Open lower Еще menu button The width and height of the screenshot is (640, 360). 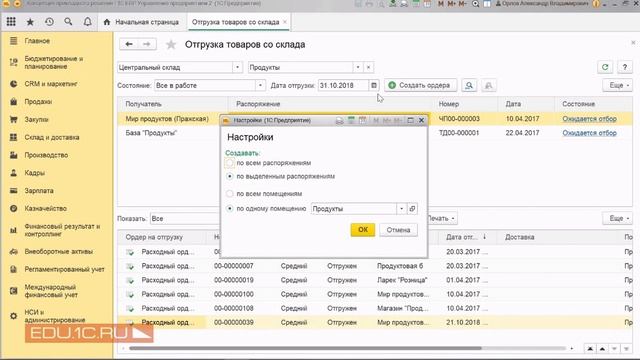(x=618, y=218)
